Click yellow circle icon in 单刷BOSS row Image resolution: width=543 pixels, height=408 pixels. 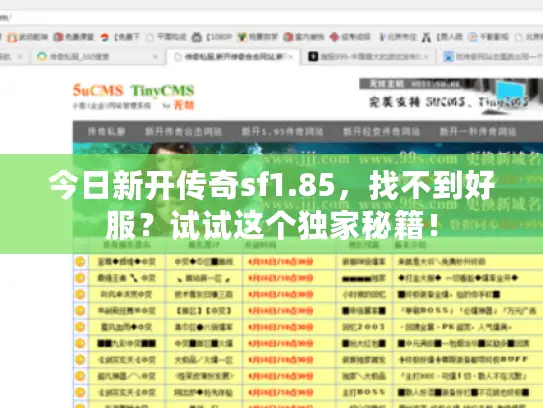(x=80, y=310)
